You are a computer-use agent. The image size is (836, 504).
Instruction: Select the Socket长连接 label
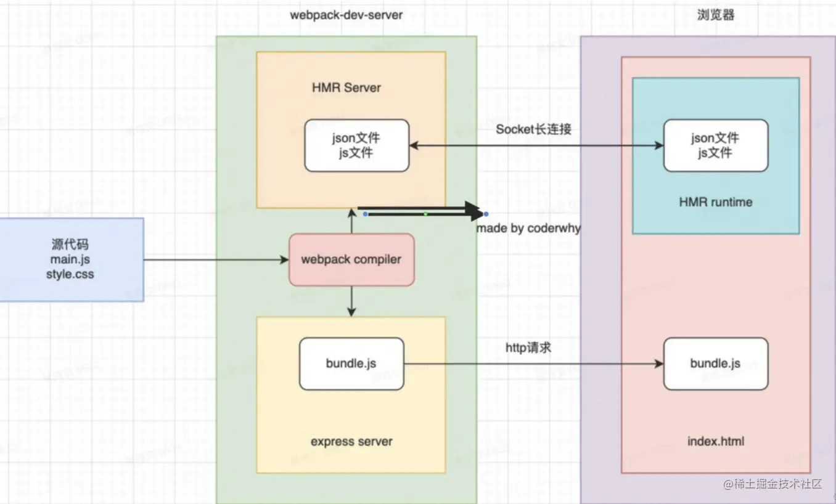pyautogui.click(x=534, y=129)
